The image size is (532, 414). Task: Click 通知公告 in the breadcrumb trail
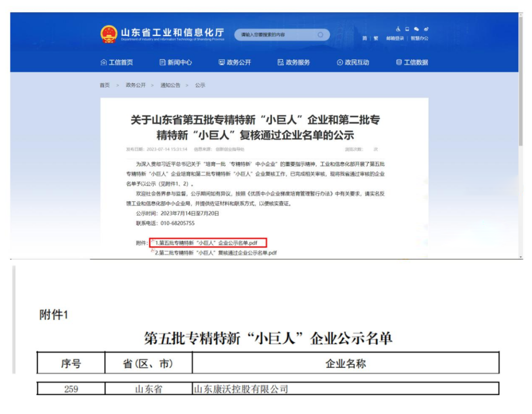[170, 85]
